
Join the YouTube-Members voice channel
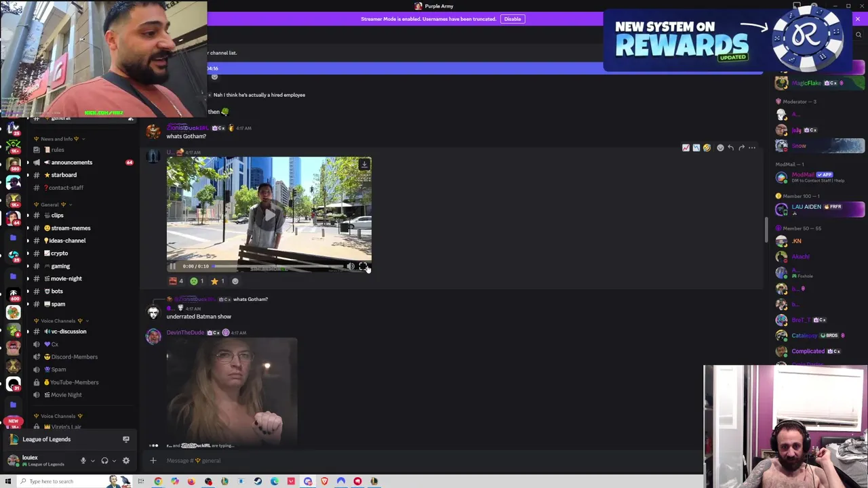(81, 382)
